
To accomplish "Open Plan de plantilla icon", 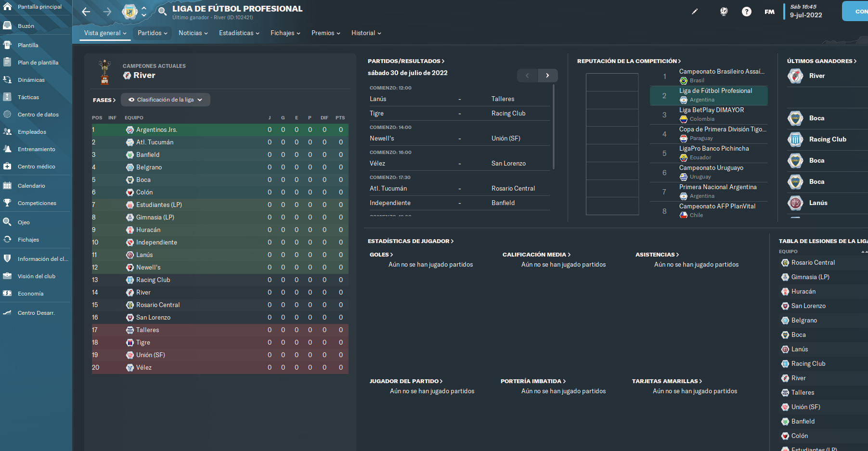I will (x=7, y=63).
